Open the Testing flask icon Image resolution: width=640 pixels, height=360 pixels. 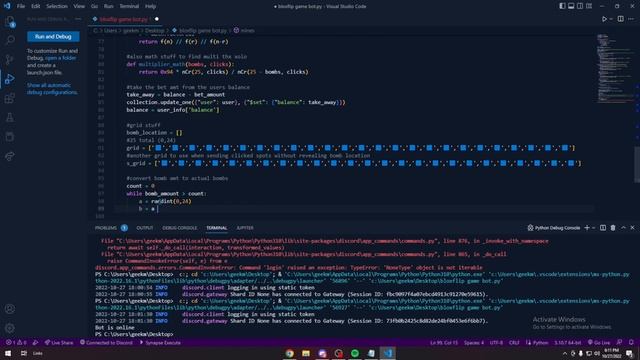10,118
